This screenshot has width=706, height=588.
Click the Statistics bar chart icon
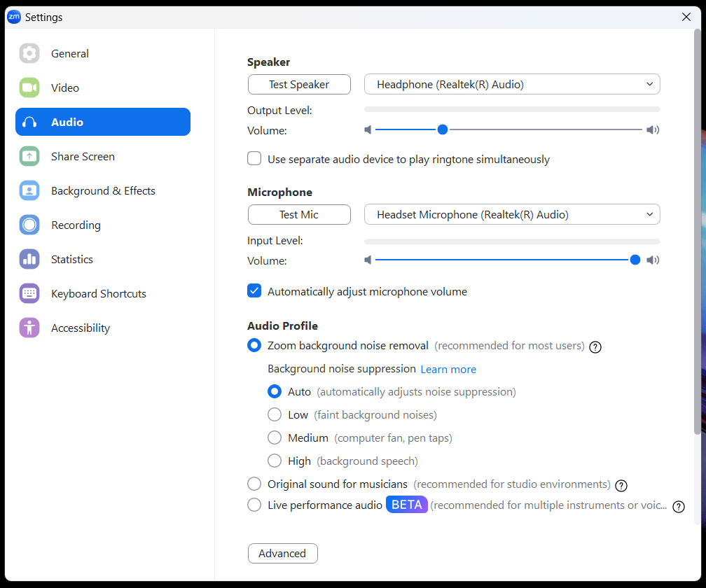pyautogui.click(x=29, y=259)
